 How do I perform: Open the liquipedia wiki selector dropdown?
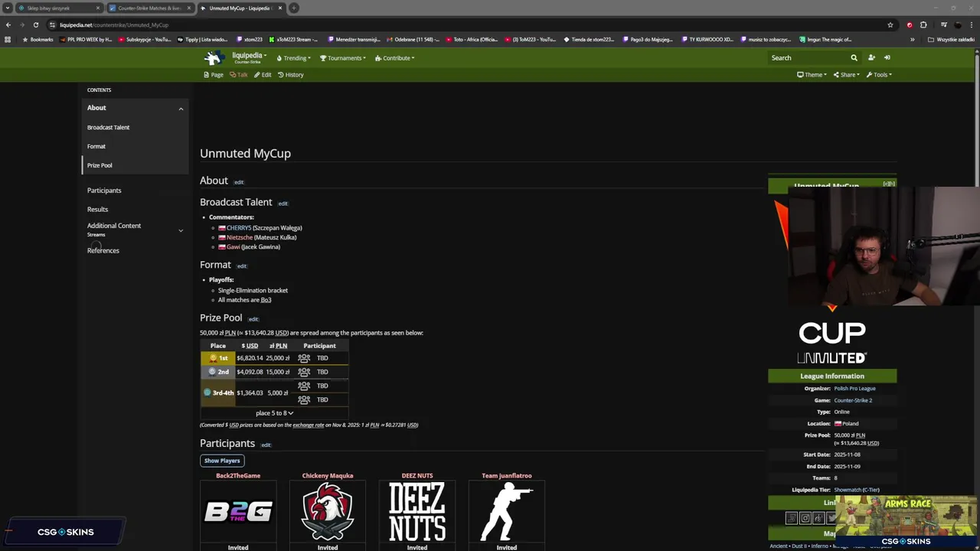250,56
